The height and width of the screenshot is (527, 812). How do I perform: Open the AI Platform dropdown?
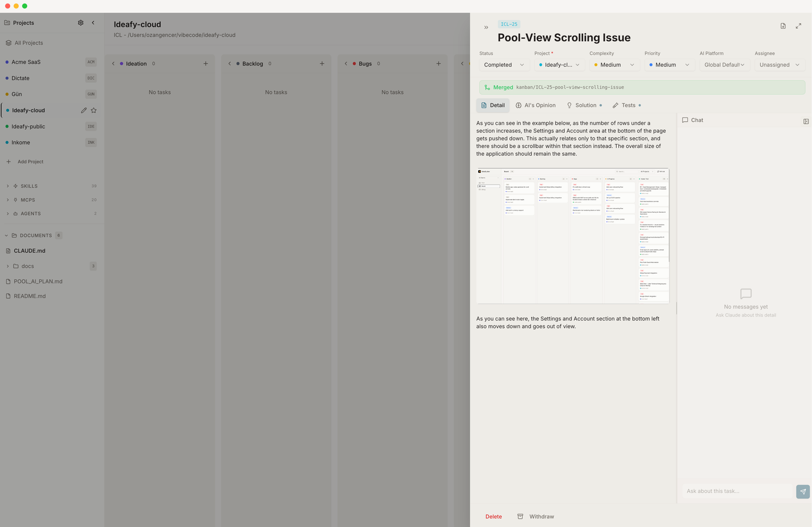tap(725, 65)
